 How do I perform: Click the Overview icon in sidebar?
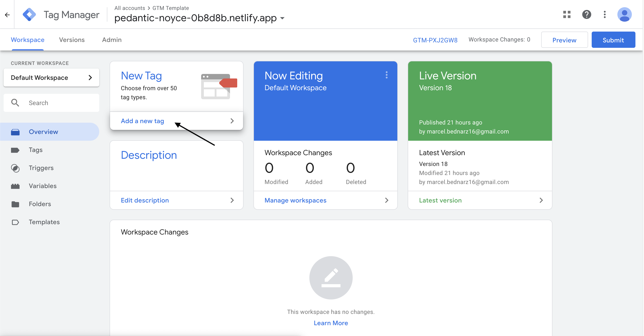[15, 132]
